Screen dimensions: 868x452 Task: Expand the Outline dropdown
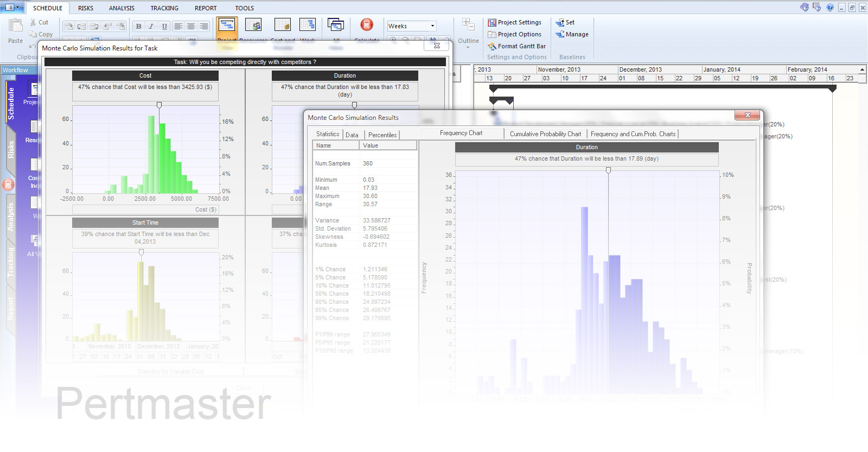[x=468, y=47]
